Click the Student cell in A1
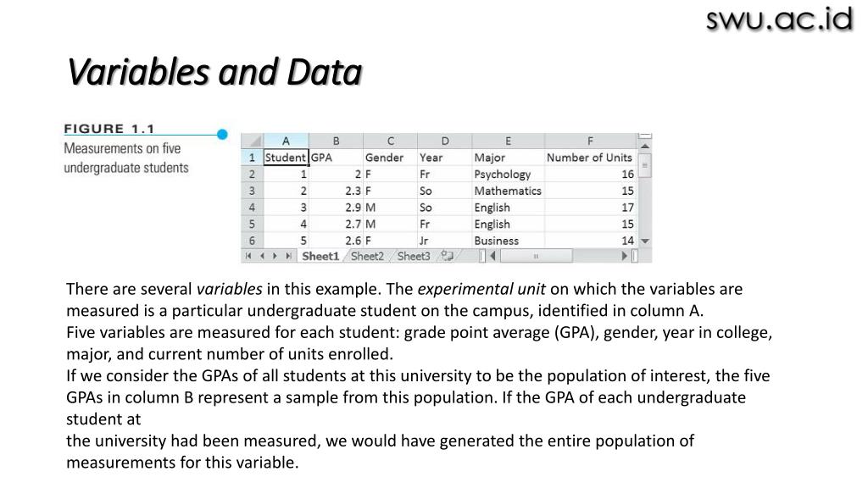The image size is (868, 488). pos(286,158)
